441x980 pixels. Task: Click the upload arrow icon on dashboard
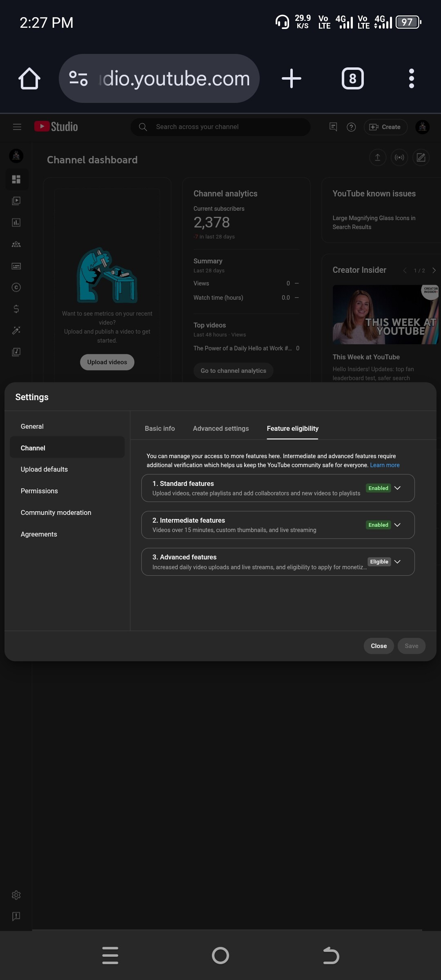(x=378, y=158)
